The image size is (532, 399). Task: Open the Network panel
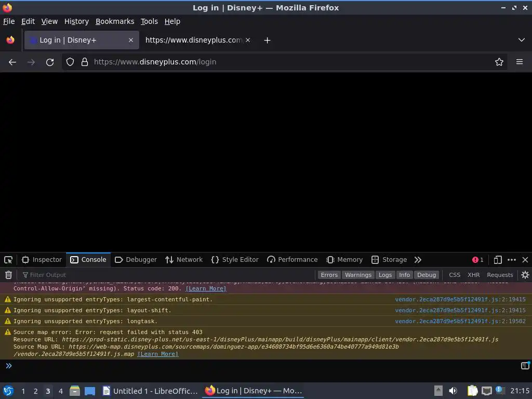tap(184, 260)
